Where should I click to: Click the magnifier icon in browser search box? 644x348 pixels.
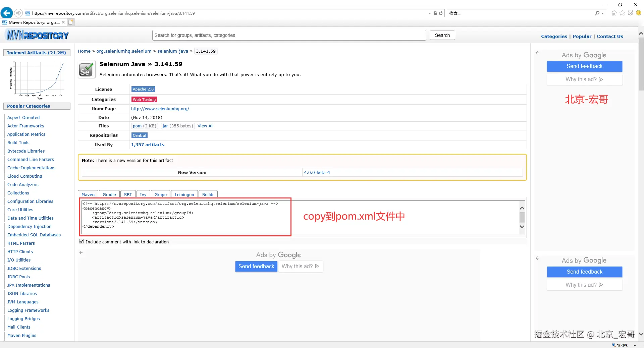[x=597, y=13]
